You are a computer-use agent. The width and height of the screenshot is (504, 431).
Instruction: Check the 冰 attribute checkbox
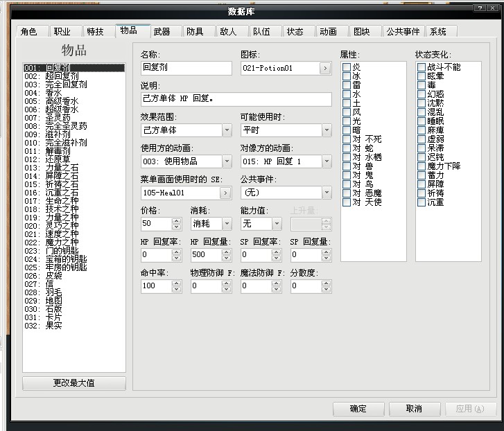coord(346,76)
